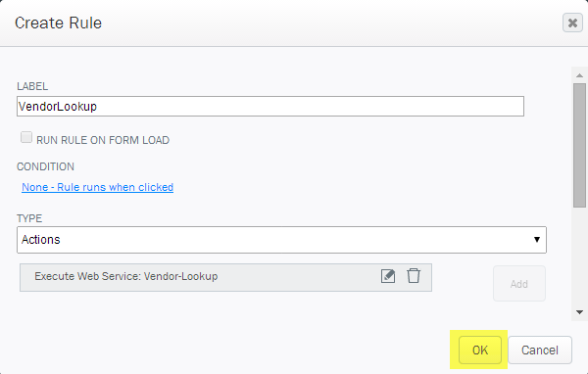
Task: Click the TYPE heading above the dropdown
Action: pyautogui.click(x=29, y=218)
